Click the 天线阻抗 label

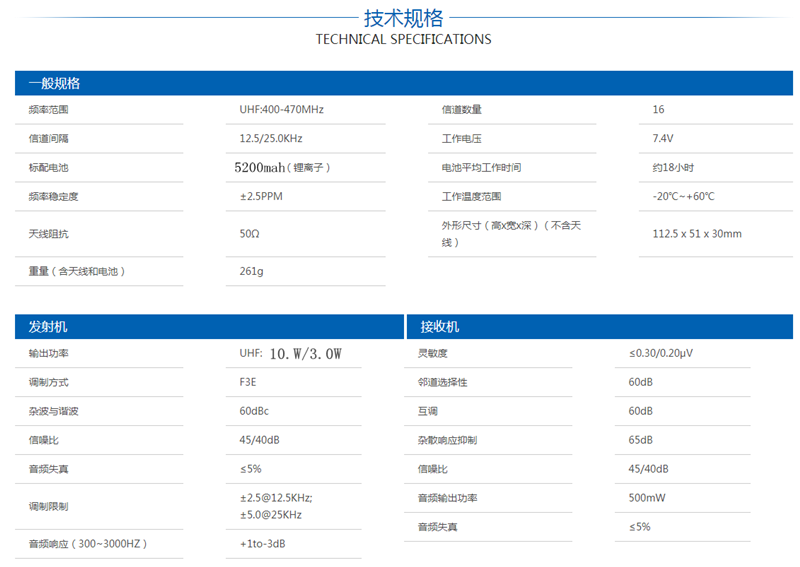click(x=48, y=234)
